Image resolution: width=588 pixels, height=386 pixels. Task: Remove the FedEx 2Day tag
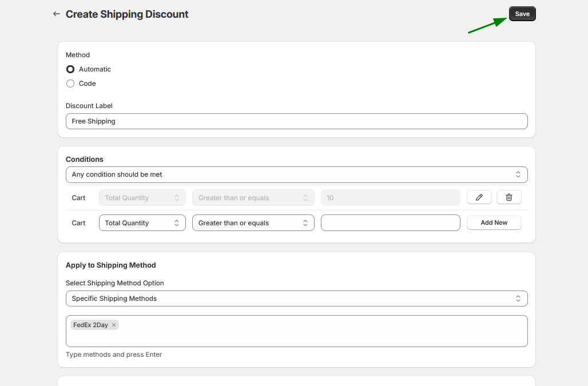114,325
